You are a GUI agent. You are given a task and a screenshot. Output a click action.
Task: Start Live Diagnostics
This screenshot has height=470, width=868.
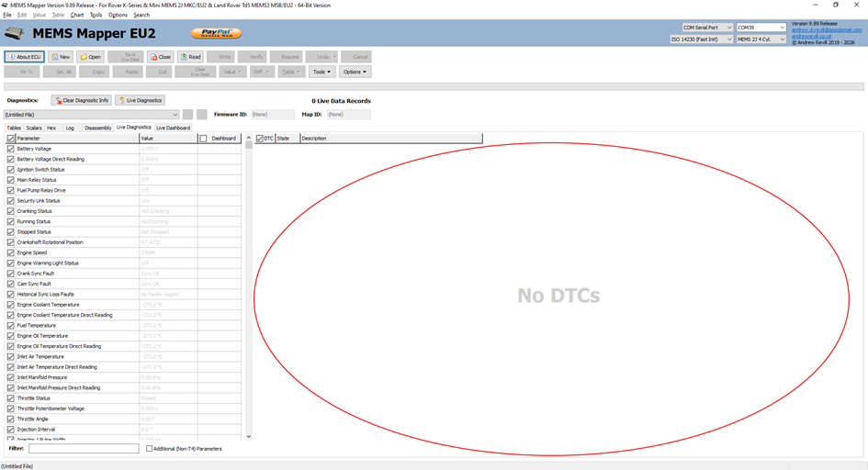[x=140, y=100]
